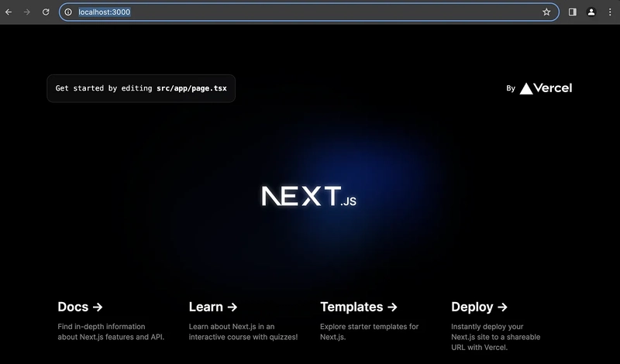Viewport: 620px width, 364px height.
Task: Open the browser side panel
Action: click(572, 12)
